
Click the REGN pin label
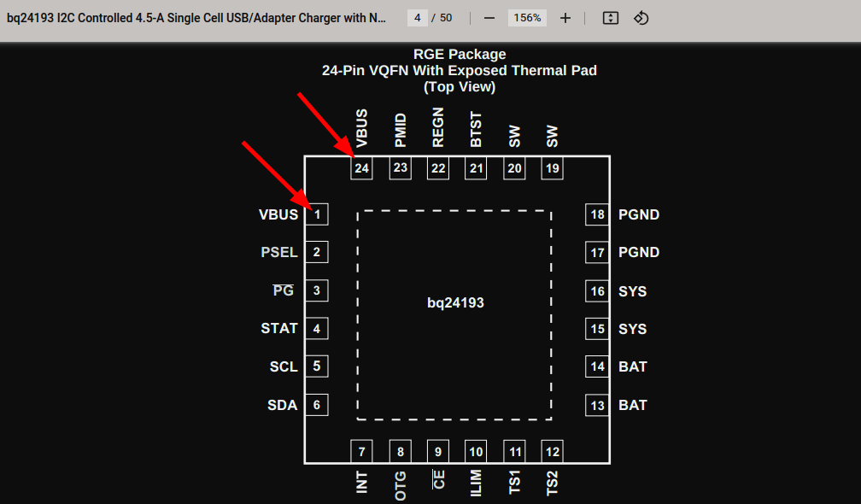point(437,127)
